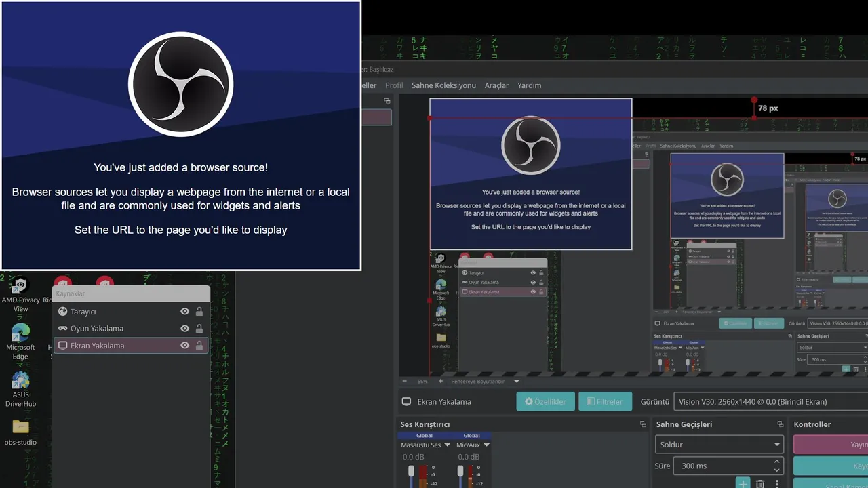This screenshot has height=488, width=868.
Task: Toggle the lock on the highlighted Ekran Yakalama row
Action: click(x=199, y=346)
